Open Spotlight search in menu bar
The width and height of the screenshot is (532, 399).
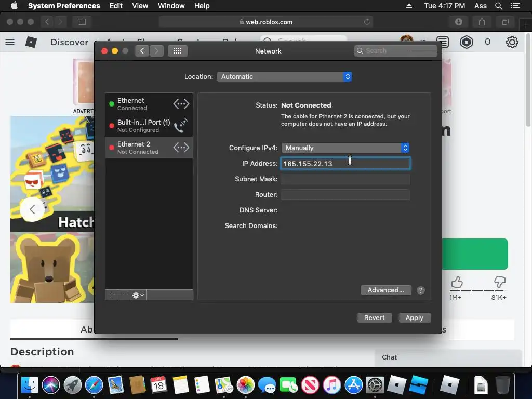click(x=498, y=6)
